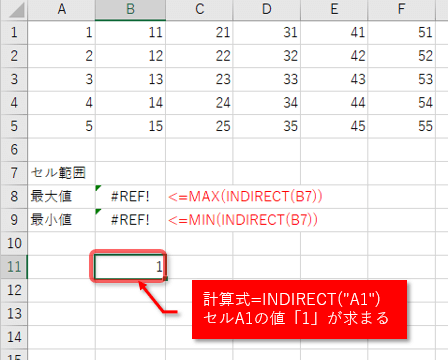
Task: Click cell E1 containing 41
Action: click(x=334, y=32)
